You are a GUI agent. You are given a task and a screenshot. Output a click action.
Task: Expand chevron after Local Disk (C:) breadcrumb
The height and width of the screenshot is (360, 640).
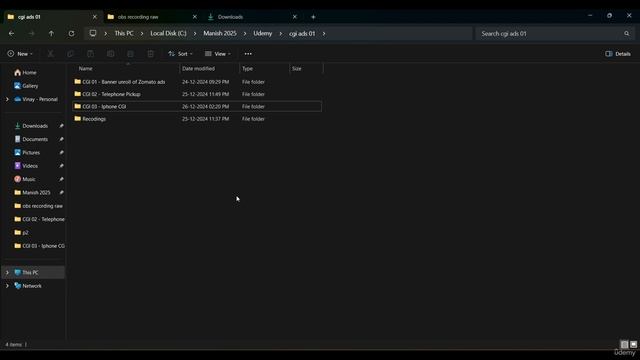point(195,33)
